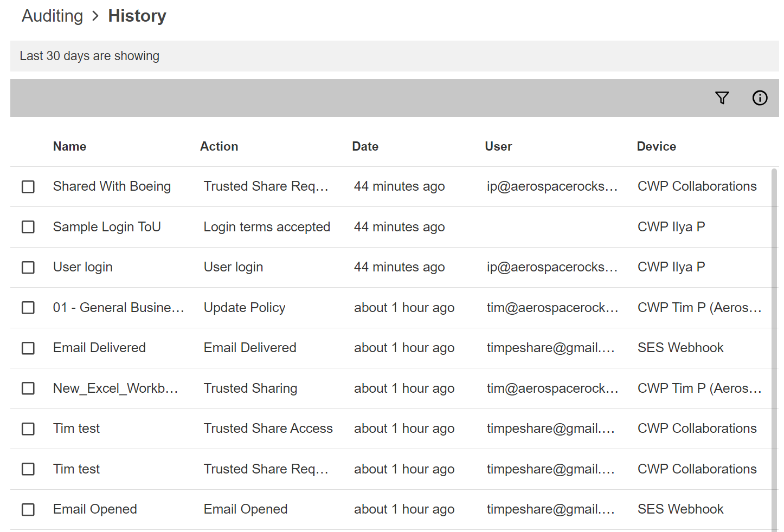Select the Sample Login ToU row checkbox
784x532 pixels.
(x=28, y=227)
